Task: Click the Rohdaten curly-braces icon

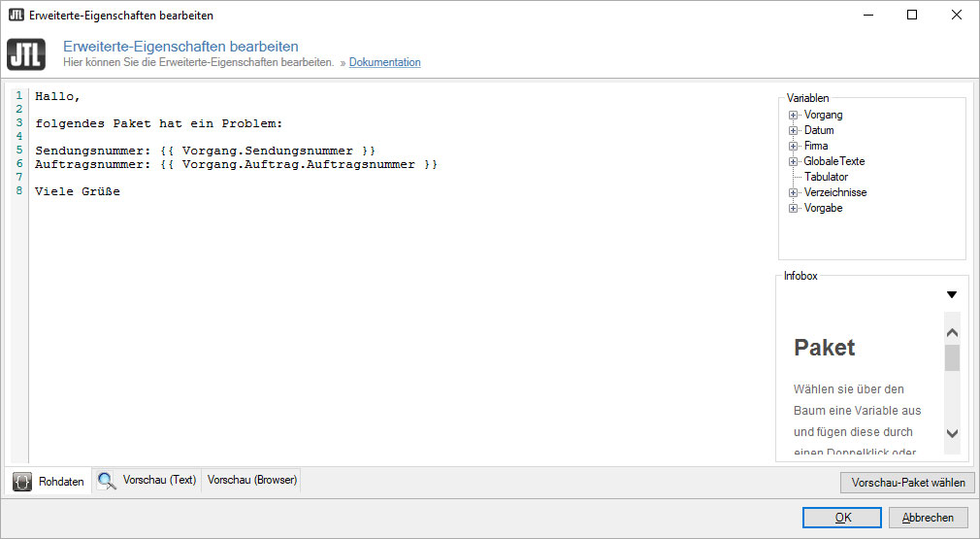Action: click(x=23, y=481)
